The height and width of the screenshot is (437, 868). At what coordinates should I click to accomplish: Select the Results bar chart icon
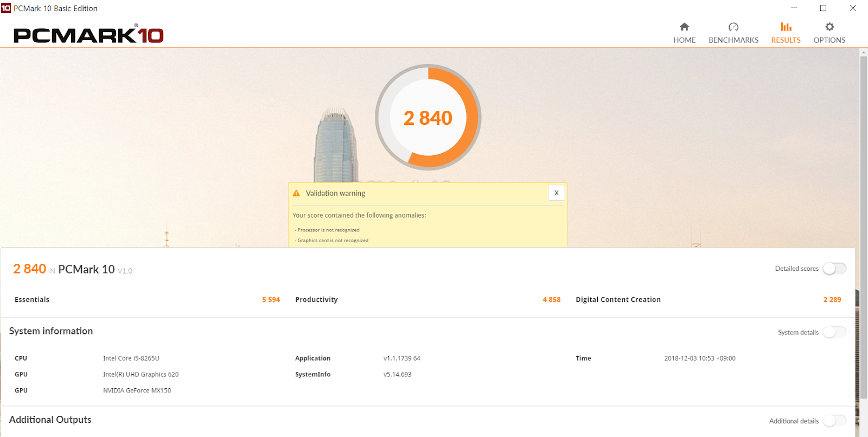tap(786, 27)
